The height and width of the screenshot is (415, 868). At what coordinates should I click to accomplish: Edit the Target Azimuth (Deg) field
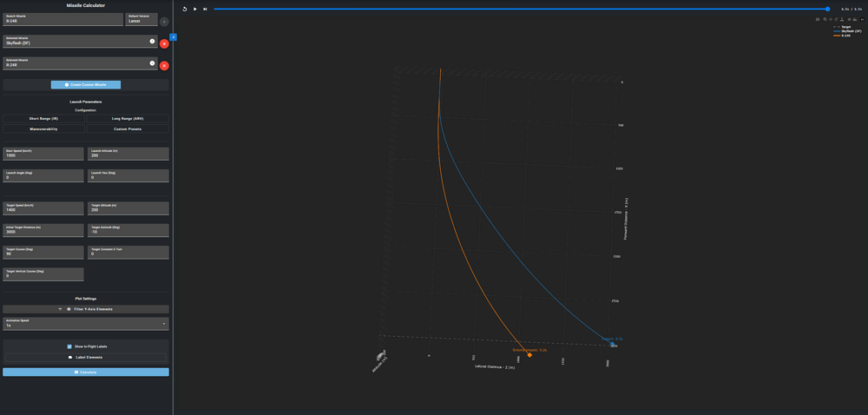[x=128, y=230]
